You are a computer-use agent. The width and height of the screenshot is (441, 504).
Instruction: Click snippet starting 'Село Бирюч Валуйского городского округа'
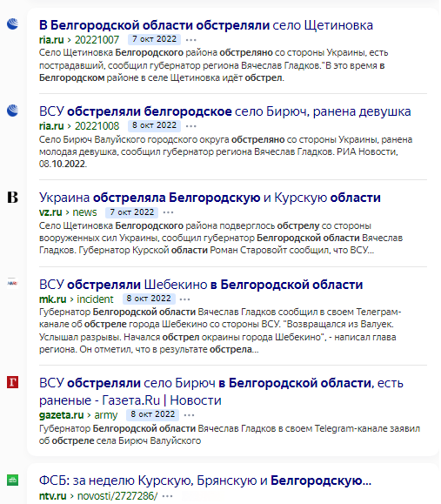pos(225,151)
